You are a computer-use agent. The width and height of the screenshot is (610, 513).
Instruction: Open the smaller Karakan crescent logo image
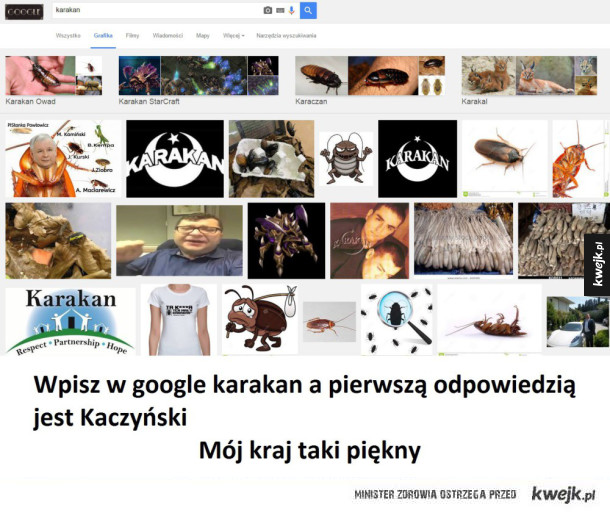417,159
